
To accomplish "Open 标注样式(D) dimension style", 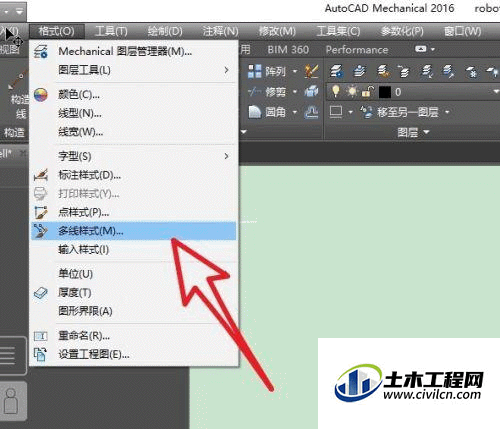I will (x=133, y=175).
